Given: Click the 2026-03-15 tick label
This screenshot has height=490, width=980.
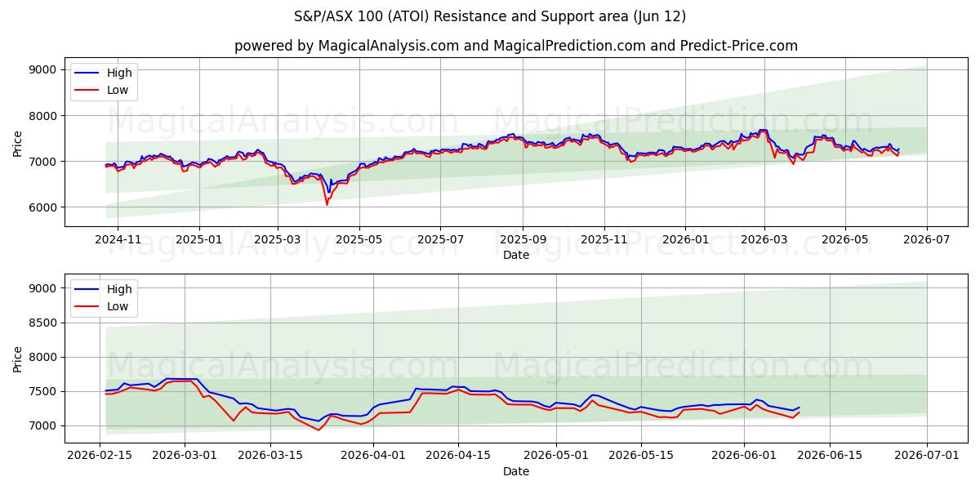Looking at the screenshot, I should tap(269, 456).
